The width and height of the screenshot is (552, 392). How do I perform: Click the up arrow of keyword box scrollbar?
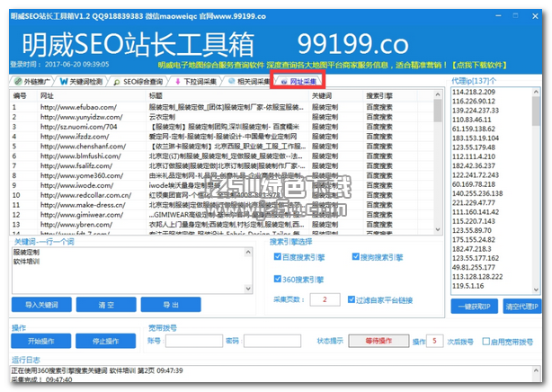tap(248, 252)
